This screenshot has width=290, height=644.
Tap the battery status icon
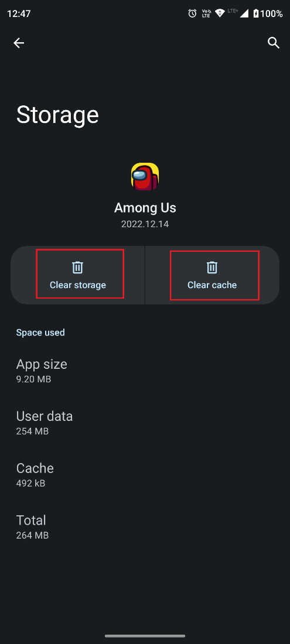click(x=256, y=13)
